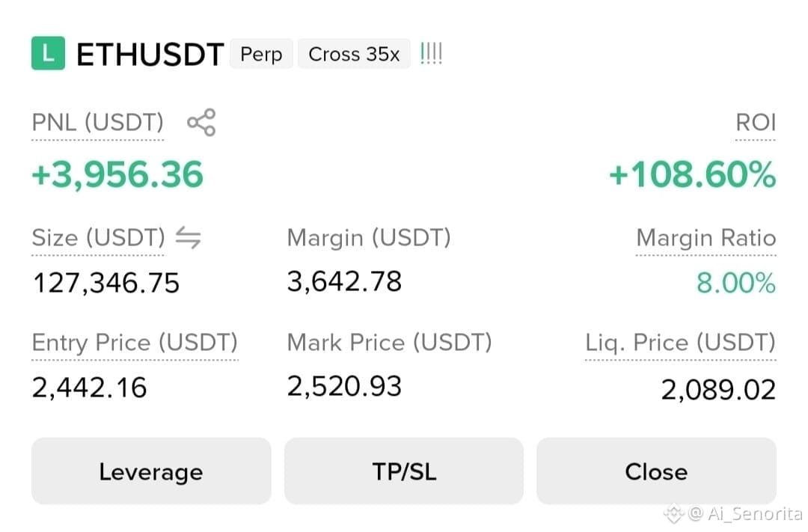Tap the 3,642.78 margin value
The width and height of the screenshot is (808, 532).
point(344,281)
